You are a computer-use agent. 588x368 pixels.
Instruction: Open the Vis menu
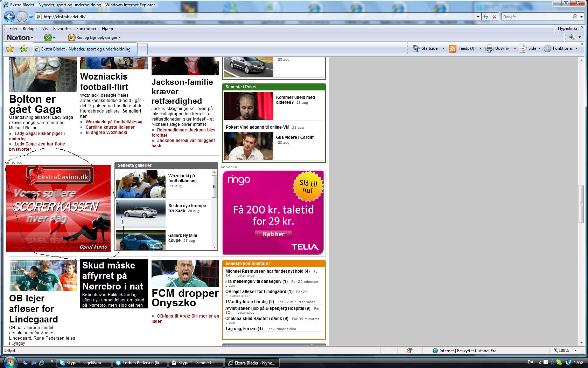45,29
